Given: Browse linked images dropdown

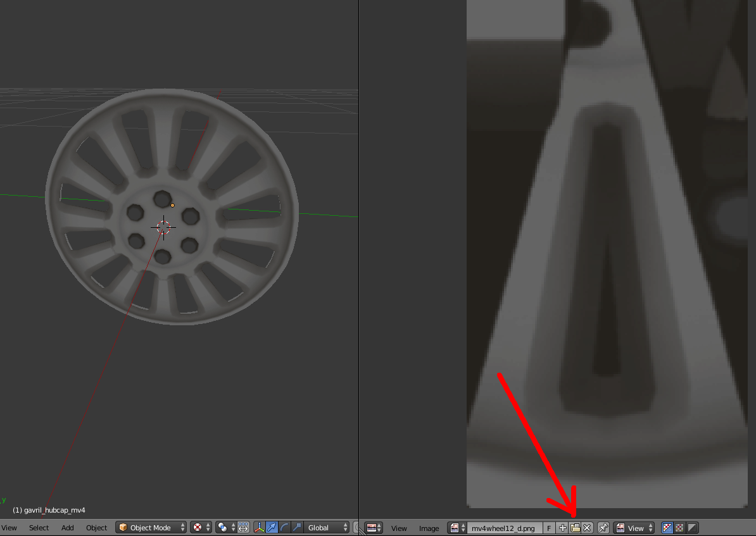Looking at the screenshot, I should click(x=457, y=528).
